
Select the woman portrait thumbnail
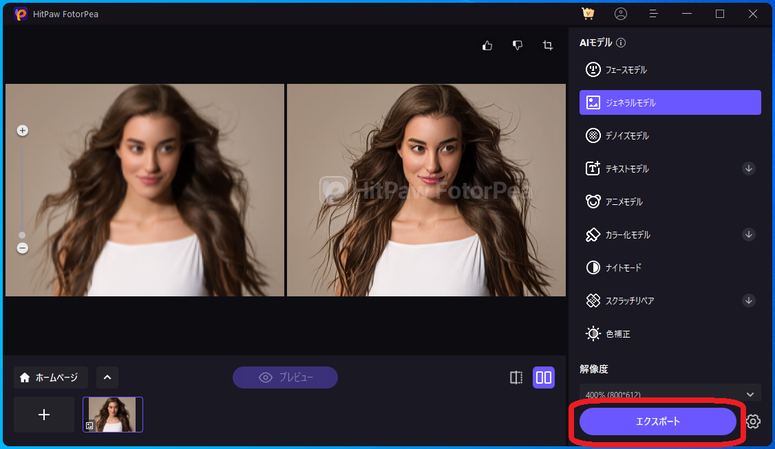pos(113,414)
